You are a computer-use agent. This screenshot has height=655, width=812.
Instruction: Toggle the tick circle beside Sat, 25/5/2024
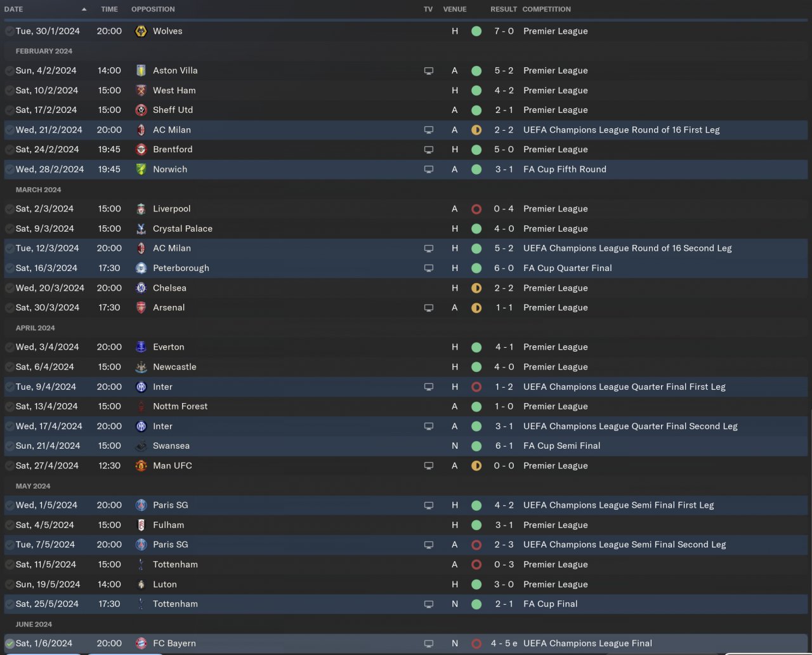(10, 604)
